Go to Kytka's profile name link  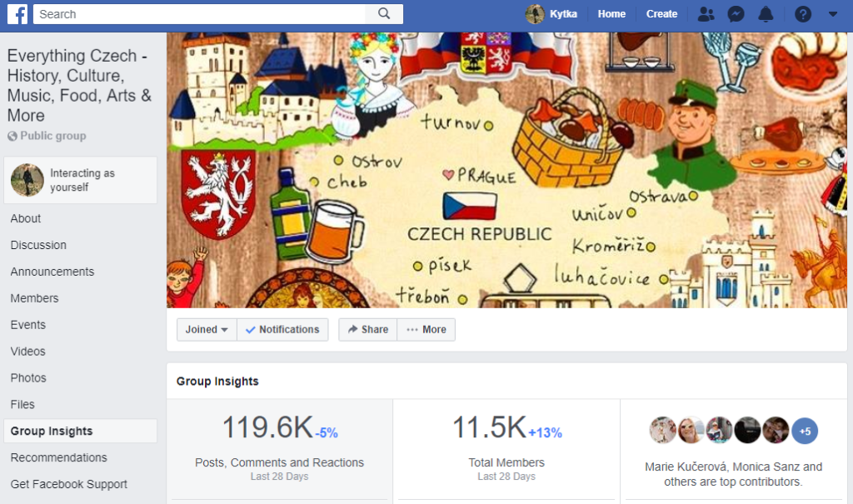(563, 14)
